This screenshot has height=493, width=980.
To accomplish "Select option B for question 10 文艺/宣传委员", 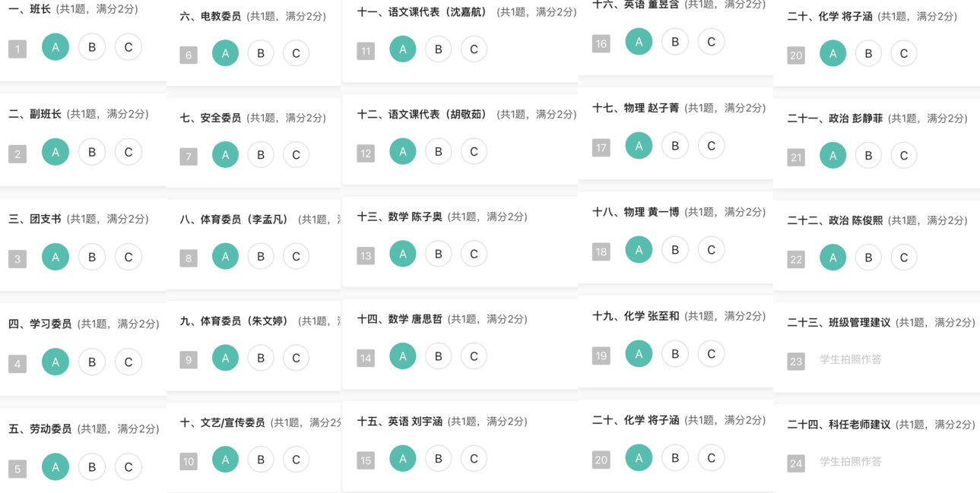I will click(x=261, y=460).
